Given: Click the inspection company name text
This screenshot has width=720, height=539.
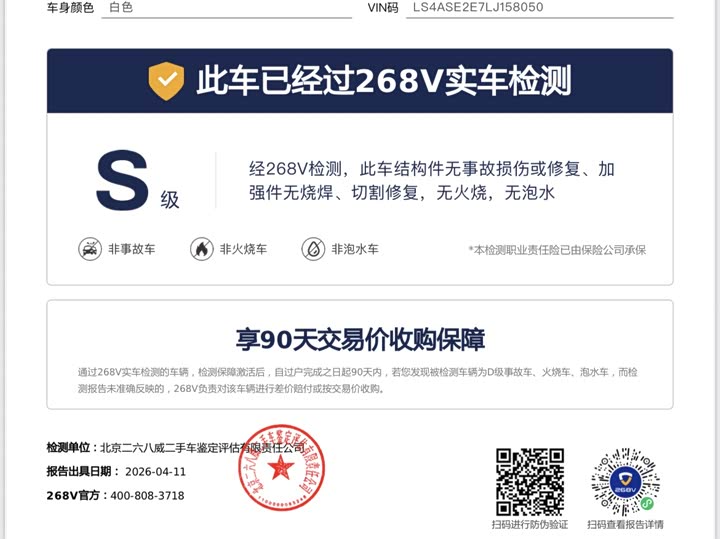Looking at the screenshot, I should coord(202,448).
